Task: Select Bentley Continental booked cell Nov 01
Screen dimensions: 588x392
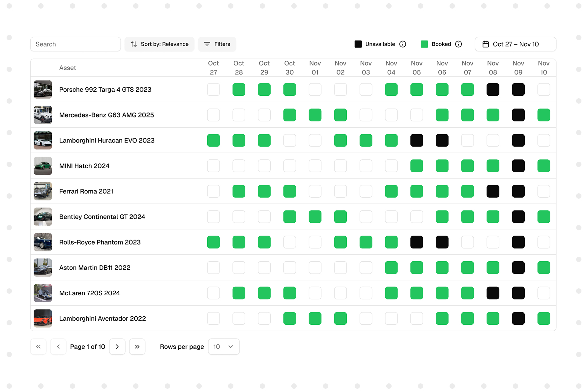Action: [x=315, y=216]
